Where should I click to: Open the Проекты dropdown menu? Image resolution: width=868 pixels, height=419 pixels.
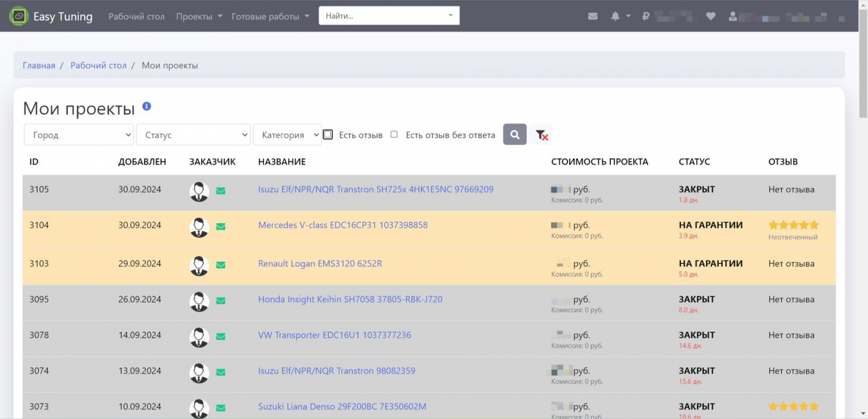point(199,16)
